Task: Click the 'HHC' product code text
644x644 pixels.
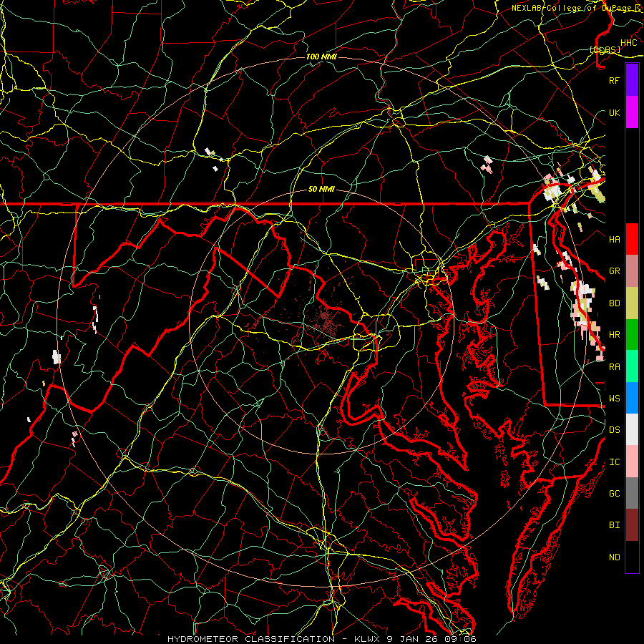Action: [628, 42]
